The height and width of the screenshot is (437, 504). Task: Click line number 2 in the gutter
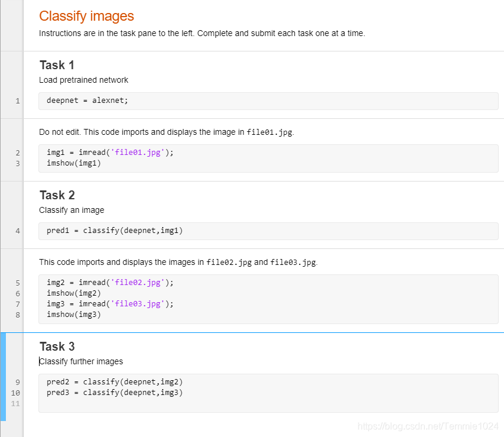(18, 153)
